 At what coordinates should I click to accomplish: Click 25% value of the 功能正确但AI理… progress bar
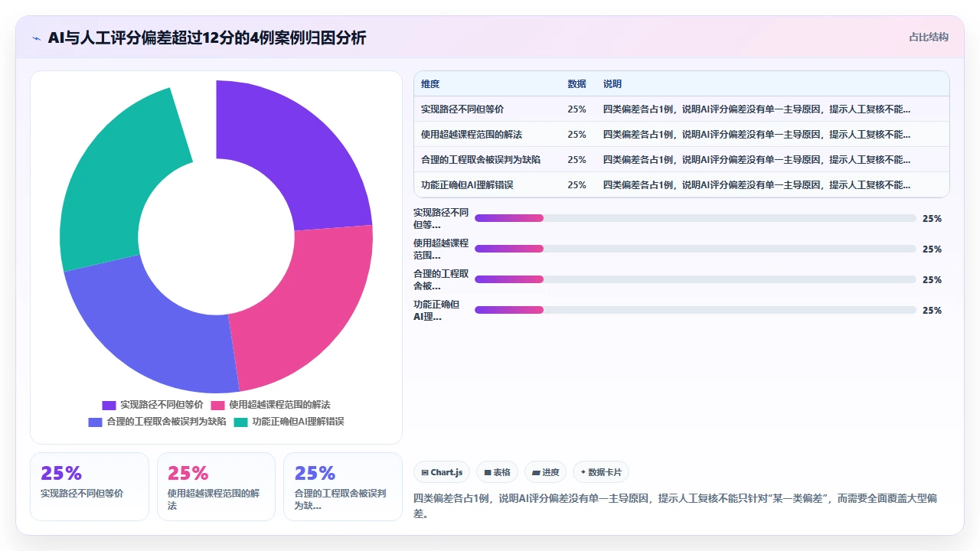point(932,310)
